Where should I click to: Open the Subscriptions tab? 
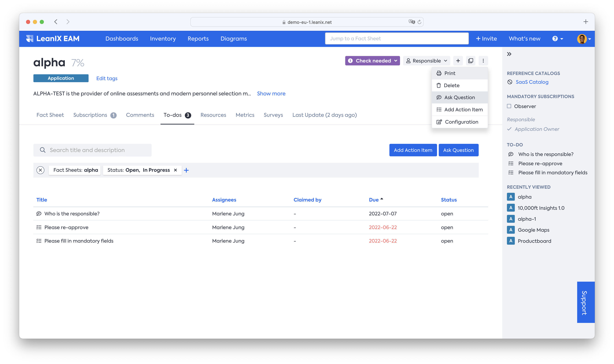point(95,115)
